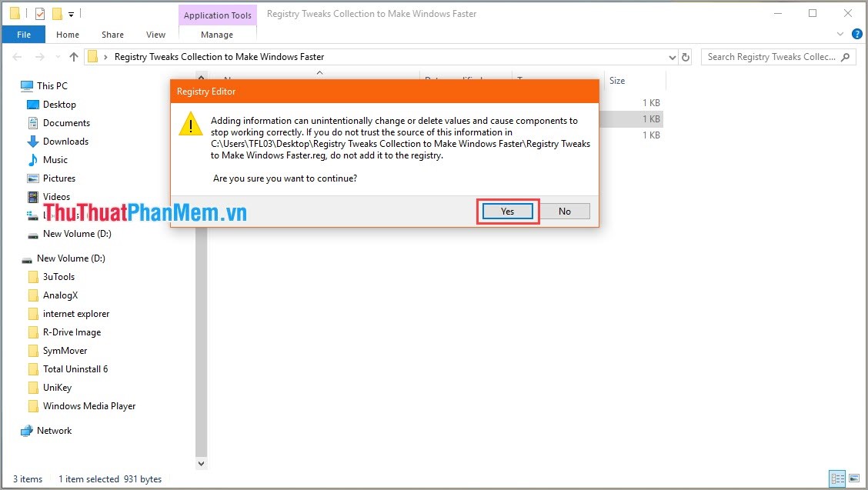The width and height of the screenshot is (868, 490).
Task: Open the Music folder from the sidebar
Action: point(54,159)
